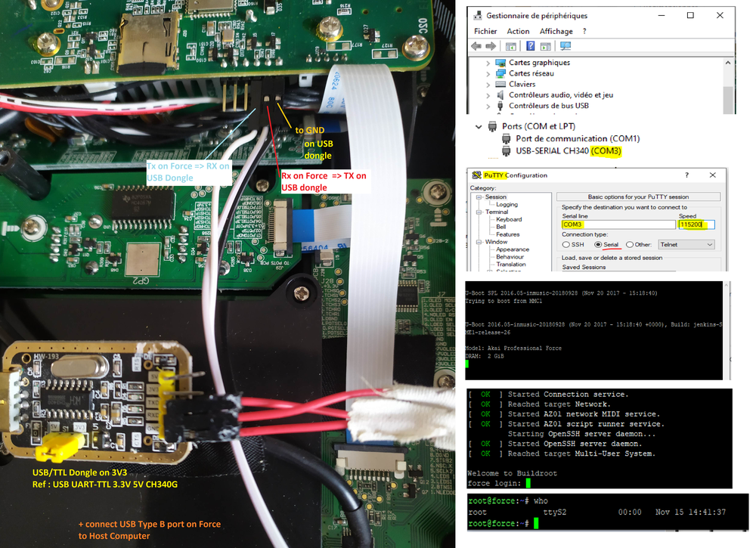Image resolution: width=756 pixels, height=548 pixels.
Task: Open the Telnet connection type dropdown
Action: tap(686, 245)
